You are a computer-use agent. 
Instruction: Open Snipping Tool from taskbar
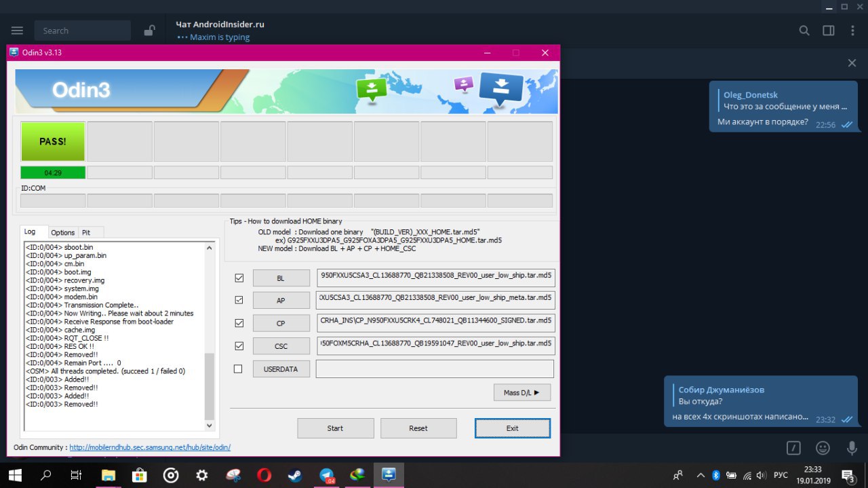[x=233, y=475]
